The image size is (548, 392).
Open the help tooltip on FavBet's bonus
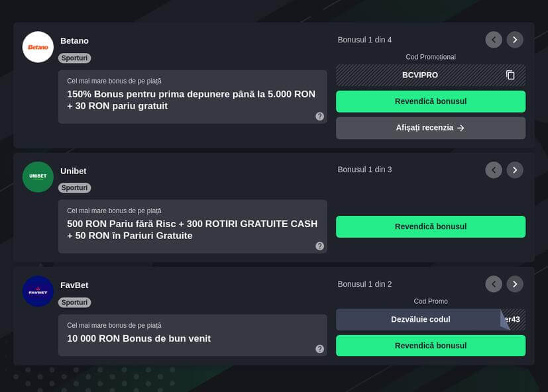coord(319,348)
